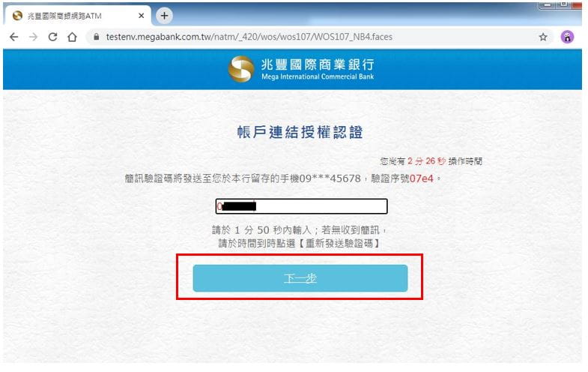Click the 下一步 button
588x372 pixels.
click(x=300, y=278)
